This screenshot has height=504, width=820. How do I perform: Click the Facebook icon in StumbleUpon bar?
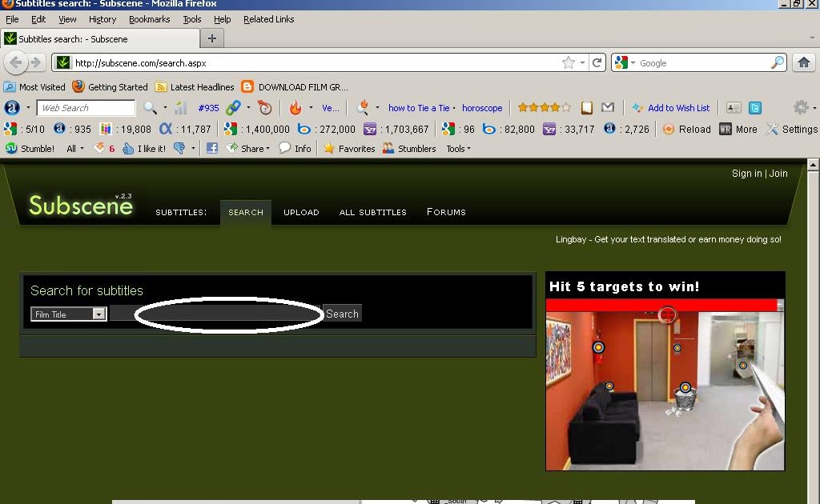(211, 148)
